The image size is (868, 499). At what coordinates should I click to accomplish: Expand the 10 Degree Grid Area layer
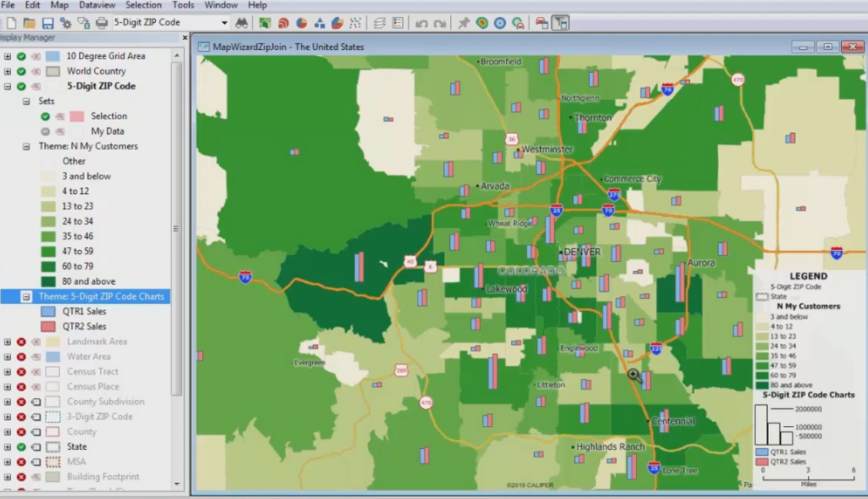click(7, 56)
